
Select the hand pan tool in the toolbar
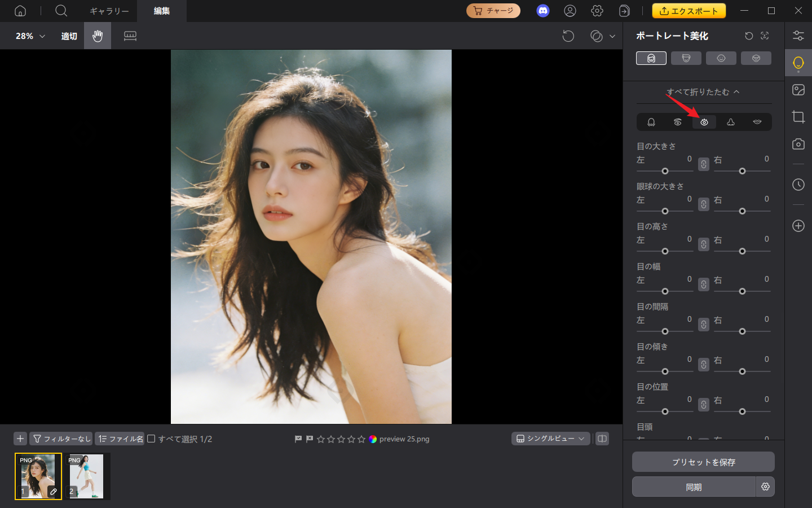coord(97,36)
